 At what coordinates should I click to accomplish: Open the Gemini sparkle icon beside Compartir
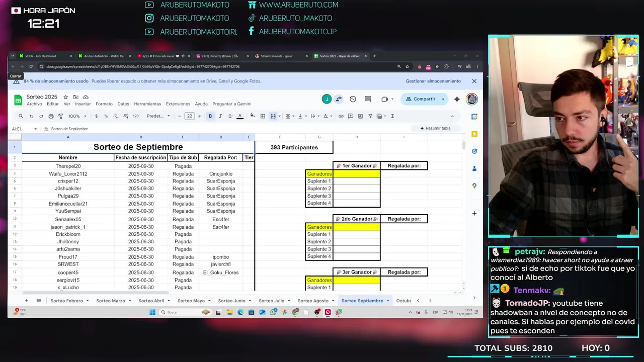click(457, 99)
